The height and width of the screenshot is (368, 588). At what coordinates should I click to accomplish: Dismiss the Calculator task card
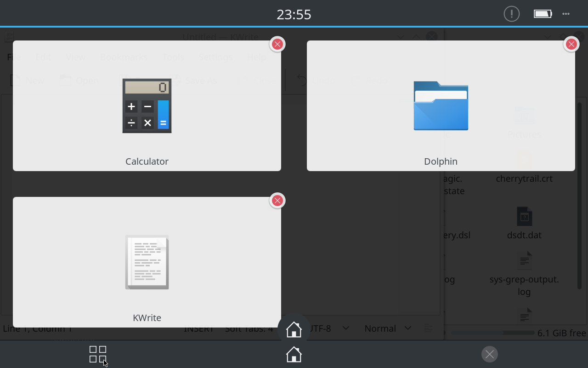[x=277, y=44]
